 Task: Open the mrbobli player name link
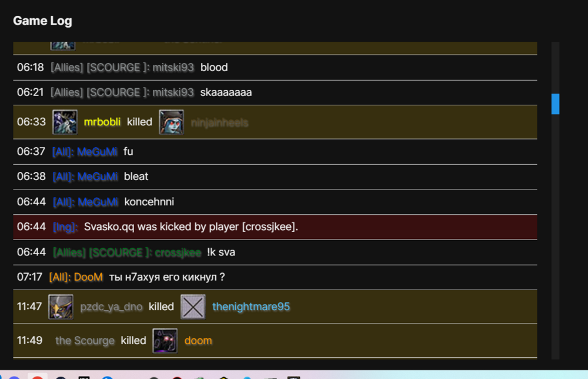[102, 122]
